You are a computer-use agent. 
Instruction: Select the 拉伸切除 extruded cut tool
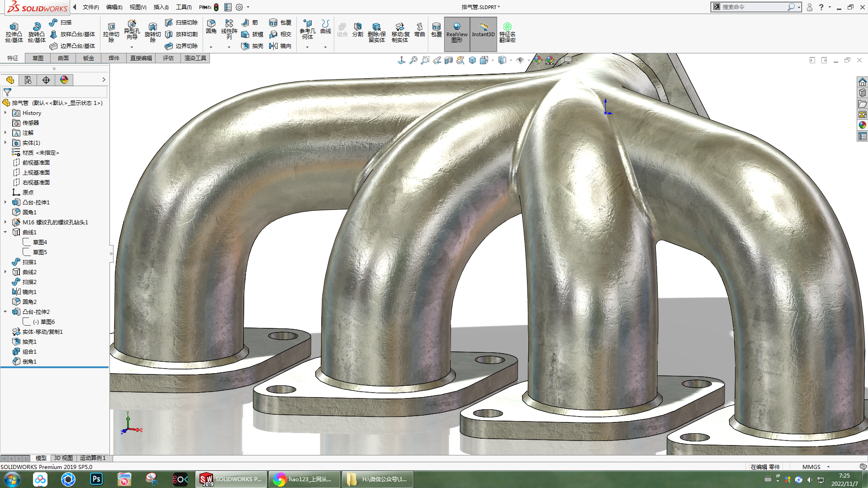click(x=111, y=33)
